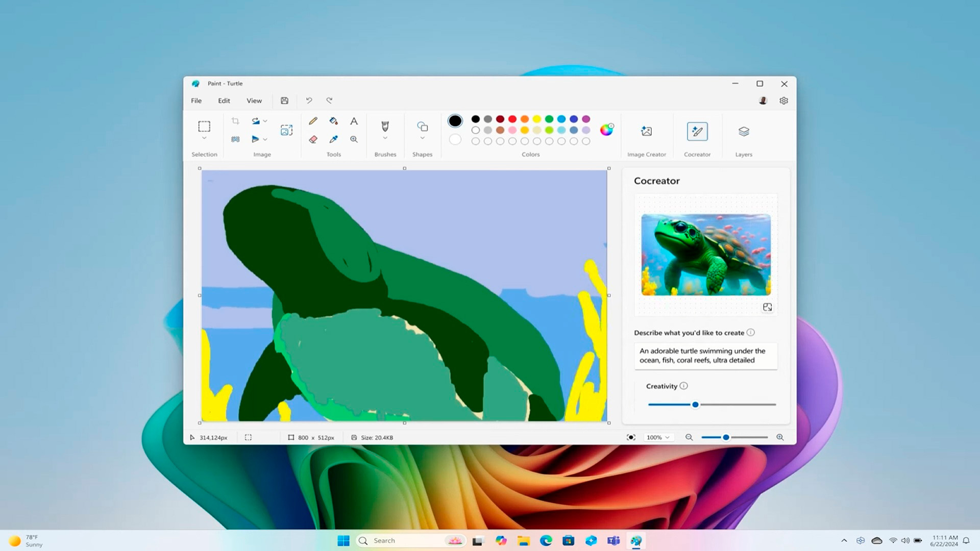Viewport: 980px width, 551px height.
Task: Select the Fill with color tool
Action: (x=333, y=121)
